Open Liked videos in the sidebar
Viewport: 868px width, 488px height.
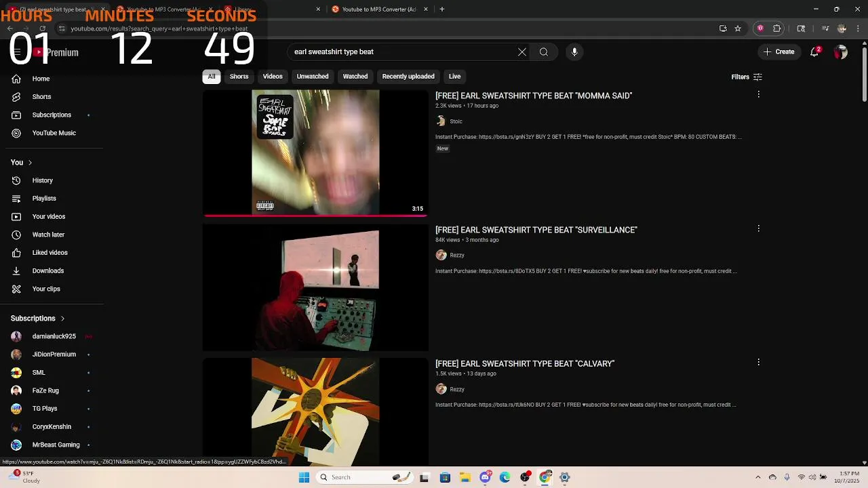click(49, 253)
